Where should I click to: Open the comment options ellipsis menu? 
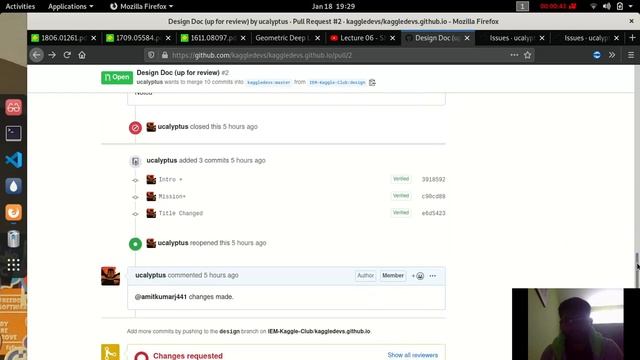(433, 276)
